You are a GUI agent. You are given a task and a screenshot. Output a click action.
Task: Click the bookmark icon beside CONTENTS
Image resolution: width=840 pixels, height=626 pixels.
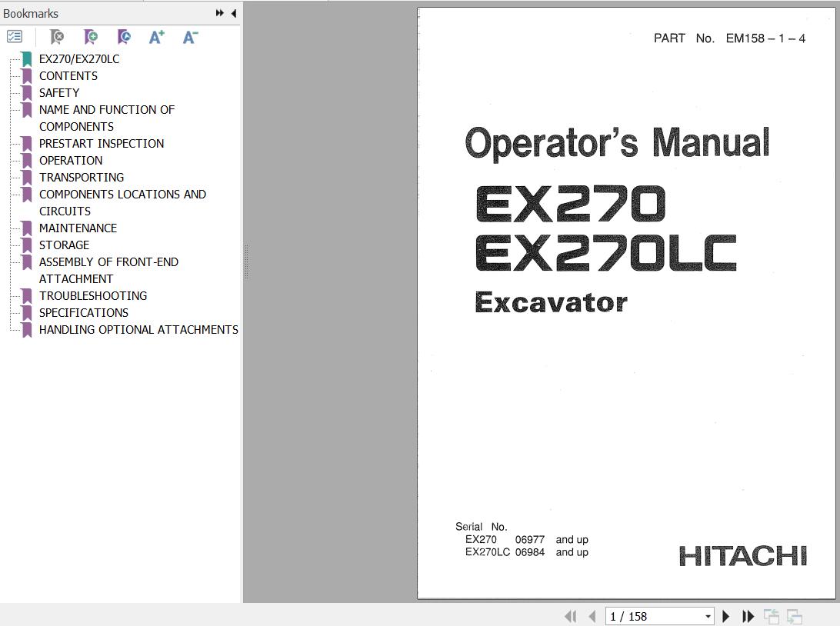coord(27,76)
